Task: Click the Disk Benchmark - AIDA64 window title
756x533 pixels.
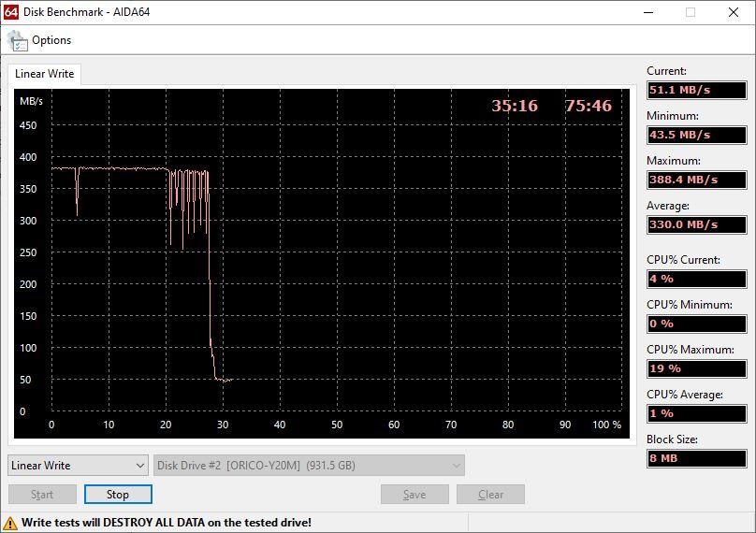Action: click(x=87, y=12)
